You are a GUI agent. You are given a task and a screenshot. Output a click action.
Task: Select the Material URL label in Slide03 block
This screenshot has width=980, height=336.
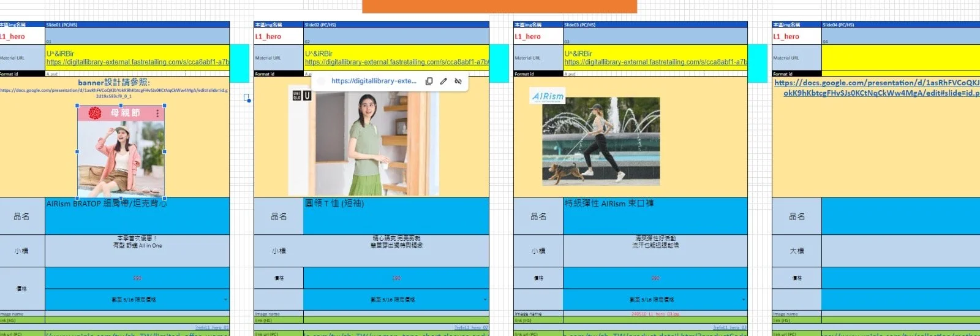[x=538, y=58]
